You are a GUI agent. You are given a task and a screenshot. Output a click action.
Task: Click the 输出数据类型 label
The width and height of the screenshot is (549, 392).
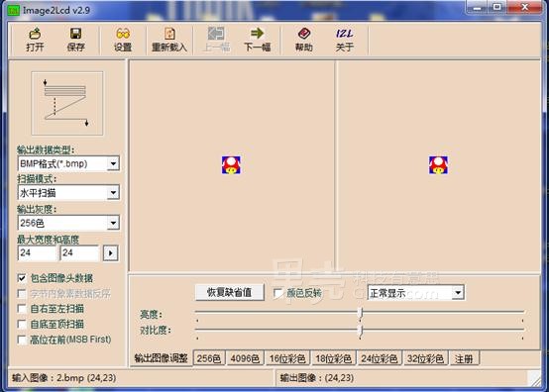tap(46, 150)
